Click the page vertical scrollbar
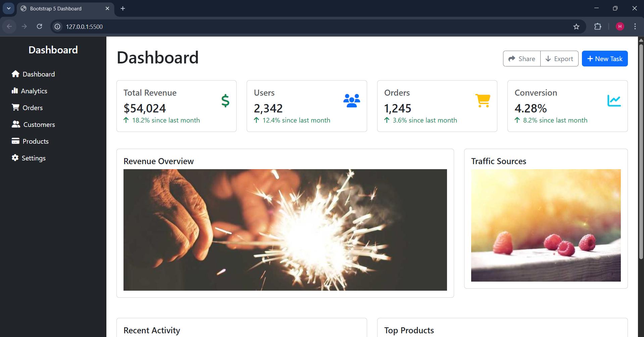Screen dimensions: 644x337 (x=641, y=151)
